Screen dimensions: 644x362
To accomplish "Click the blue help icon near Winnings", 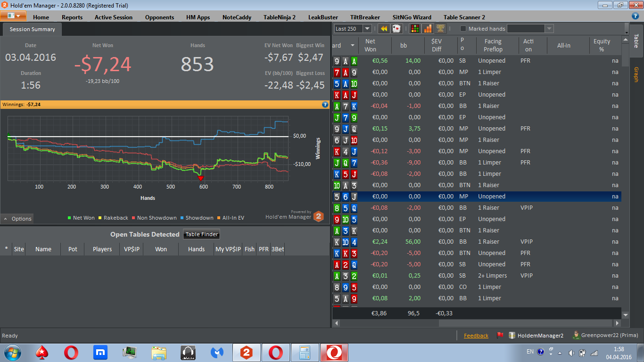I will [x=325, y=105].
